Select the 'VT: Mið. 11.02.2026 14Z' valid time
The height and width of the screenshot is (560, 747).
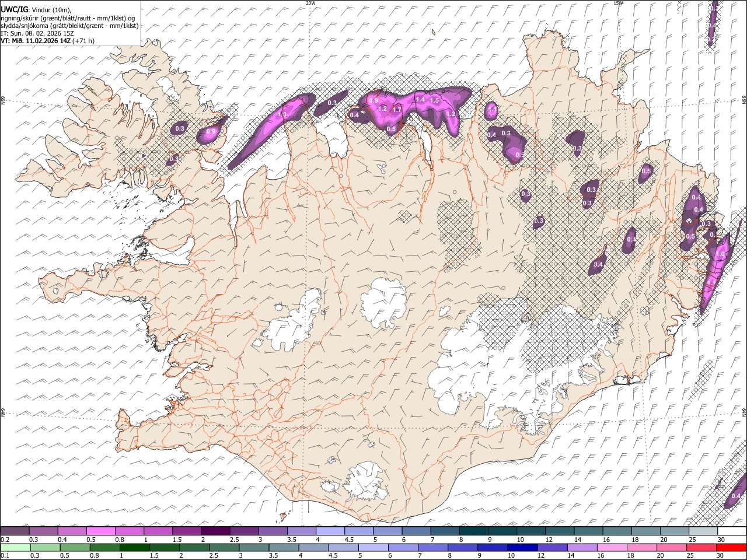[x=36, y=41]
